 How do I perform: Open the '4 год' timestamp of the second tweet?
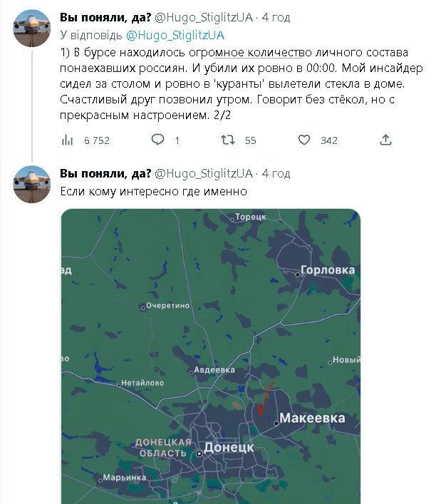[x=276, y=173]
